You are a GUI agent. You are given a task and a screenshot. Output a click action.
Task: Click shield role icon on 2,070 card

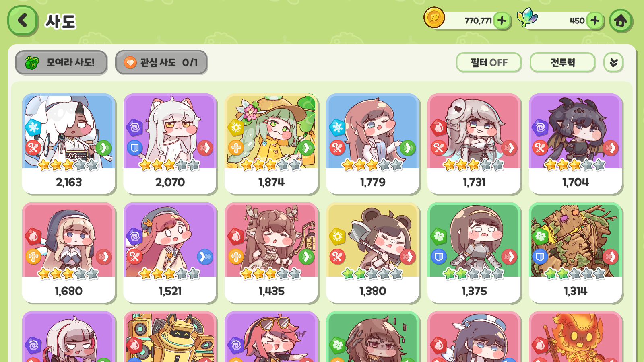[x=134, y=148]
